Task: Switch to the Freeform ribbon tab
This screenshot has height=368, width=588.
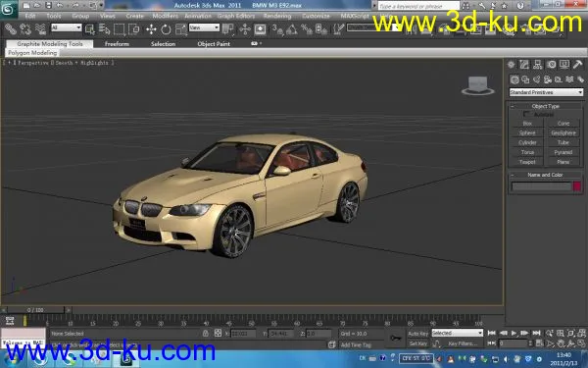Action: [117, 44]
